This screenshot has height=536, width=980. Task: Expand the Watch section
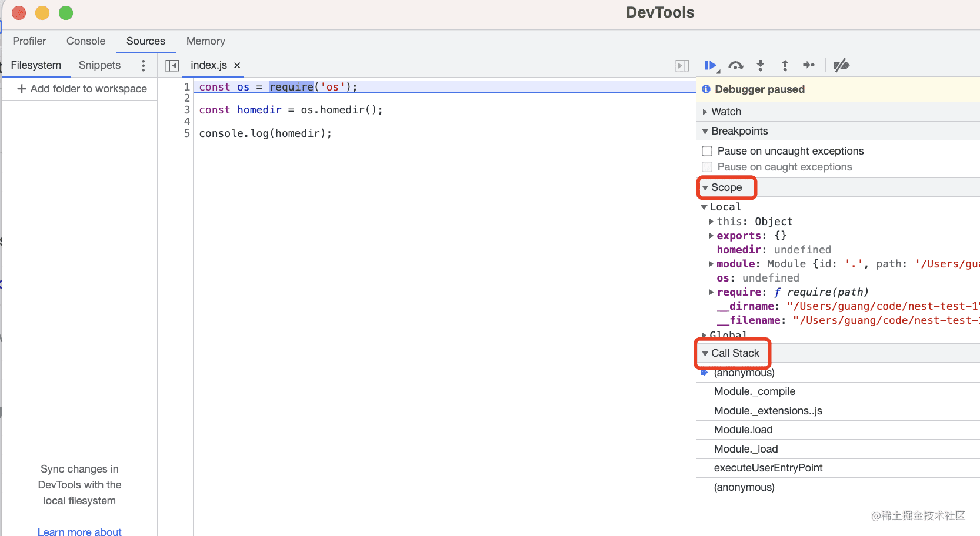click(x=726, y=112)
